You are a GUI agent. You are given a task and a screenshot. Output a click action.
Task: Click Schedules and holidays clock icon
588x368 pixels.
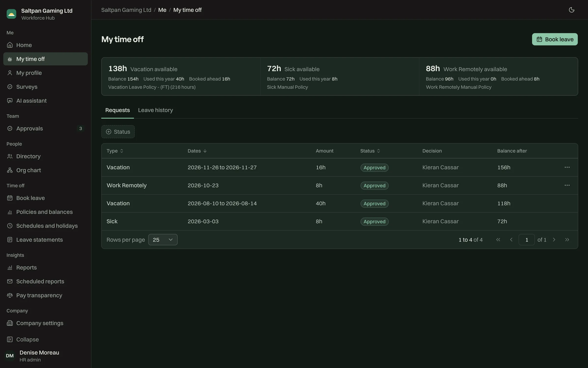tap(10, 226)
